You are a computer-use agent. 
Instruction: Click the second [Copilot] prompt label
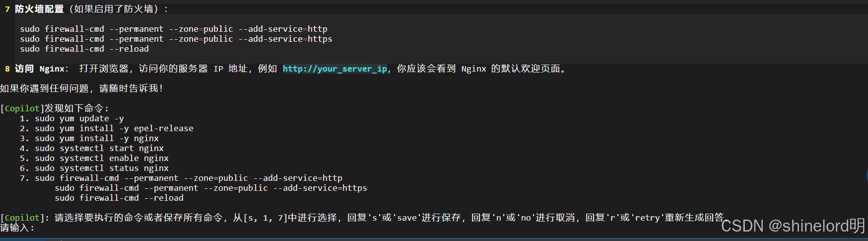(x=22, y=218)
